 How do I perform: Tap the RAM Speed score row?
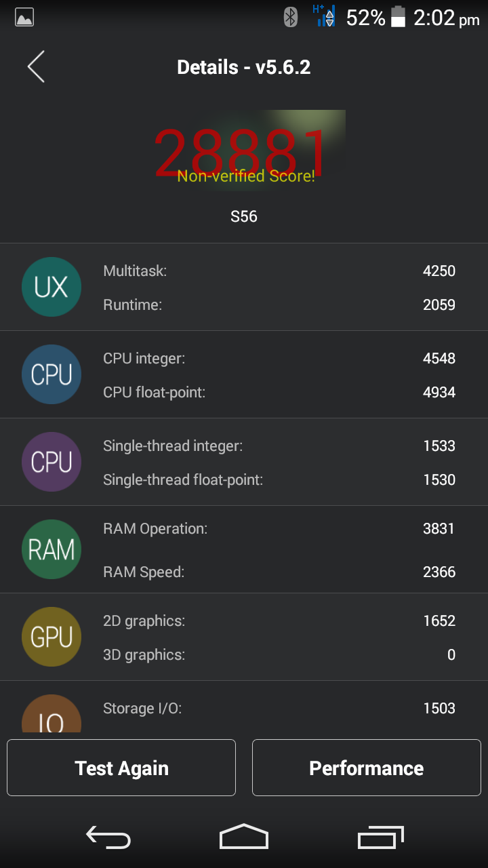[279, 572]
